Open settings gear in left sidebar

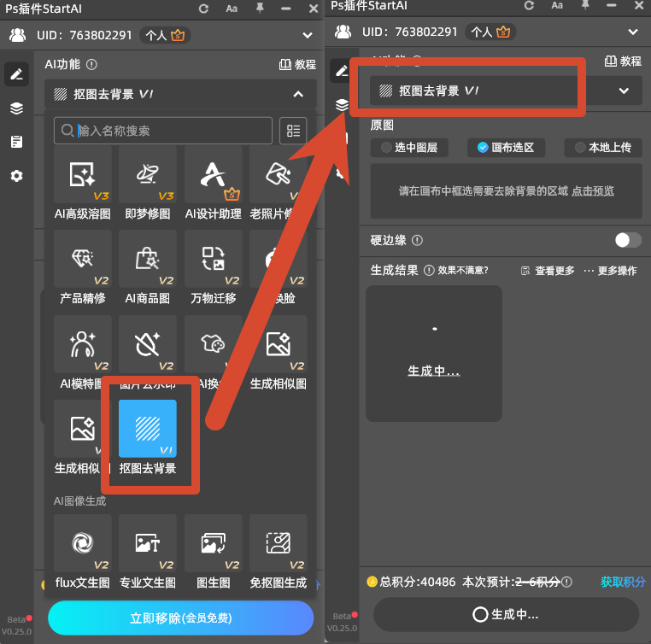[x=16, y=176]
